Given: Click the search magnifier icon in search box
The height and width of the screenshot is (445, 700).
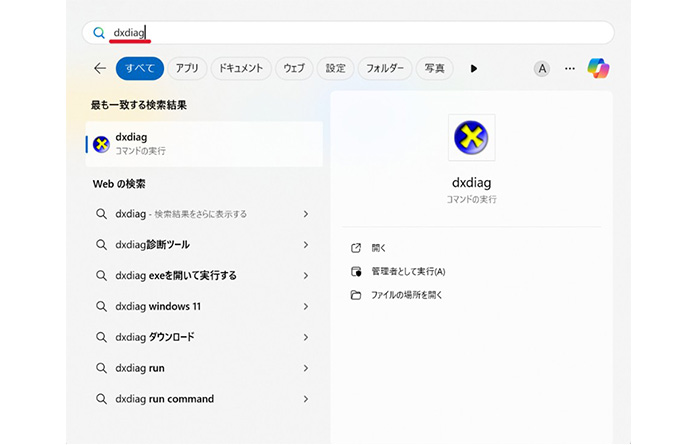Looking at the screenshot, I should point(98,33).
